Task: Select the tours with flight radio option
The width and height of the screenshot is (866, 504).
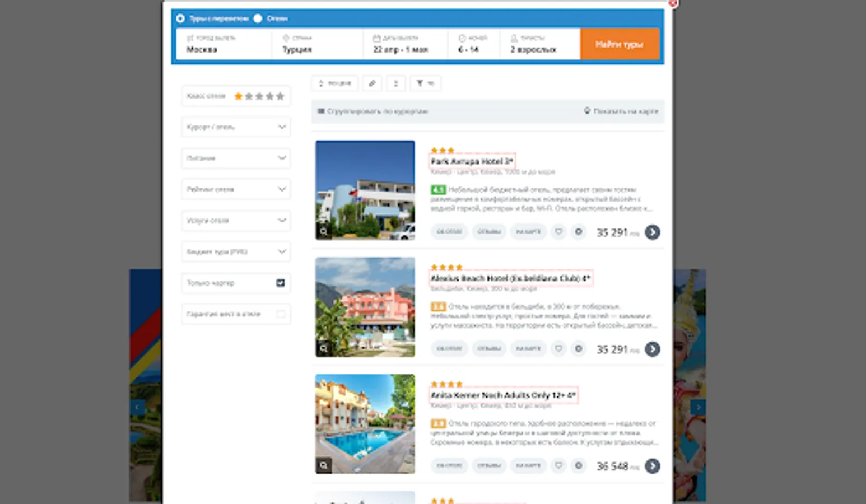Action: click(180, 18)
